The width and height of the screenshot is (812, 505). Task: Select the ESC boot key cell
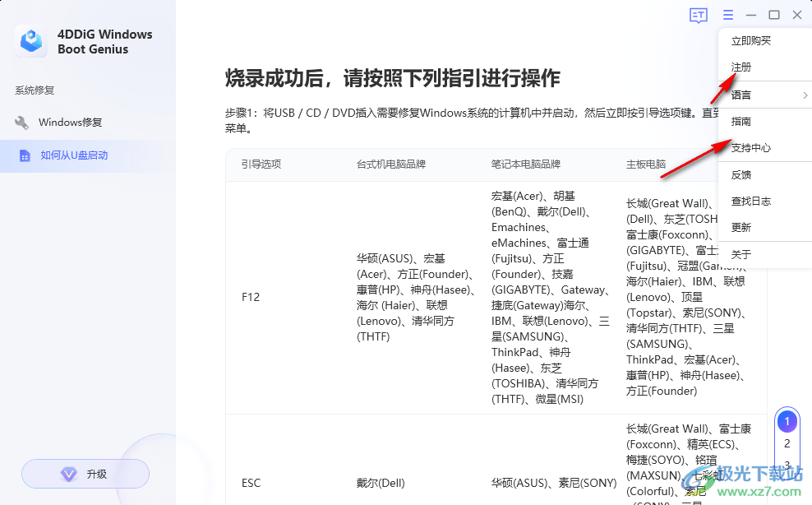(x=251, y=484)
